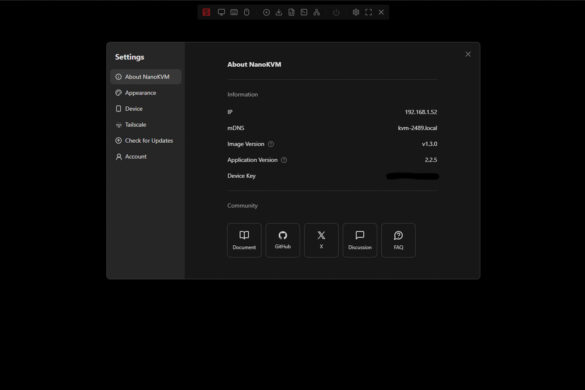
Task: Click the Device Key label
Action: (241, 176)
